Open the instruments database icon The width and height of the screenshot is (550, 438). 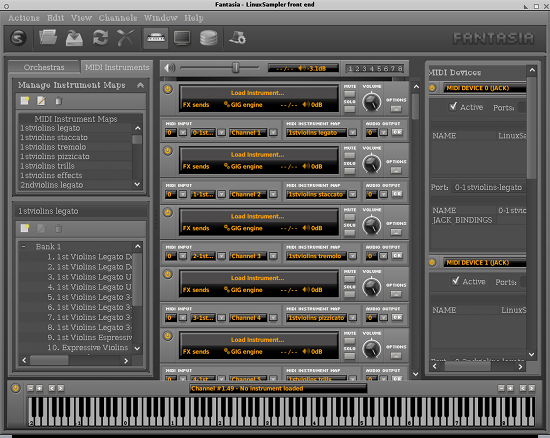(208, 38)
